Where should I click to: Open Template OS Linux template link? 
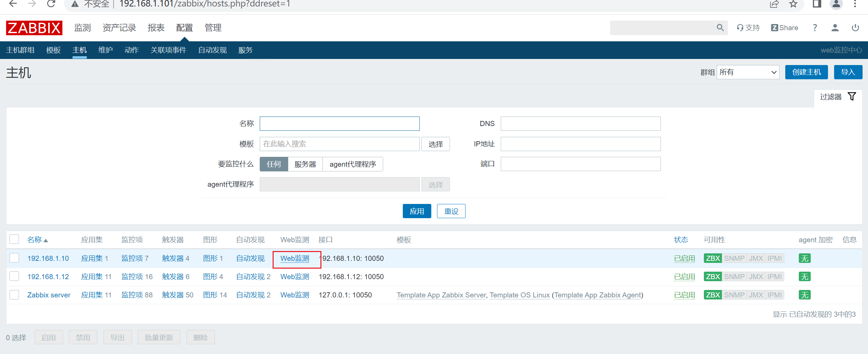tap(520, 295)
